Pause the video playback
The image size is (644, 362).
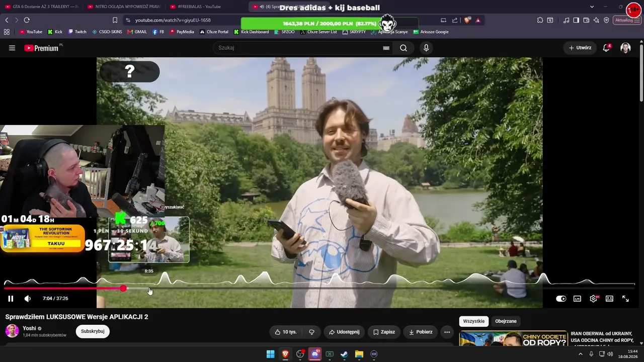click(x=10, y=299)
